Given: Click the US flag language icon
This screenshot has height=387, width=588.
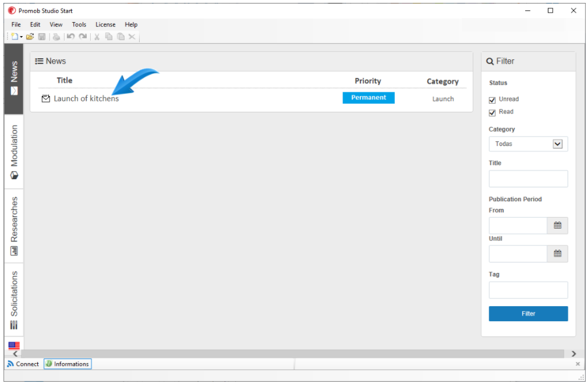Looking at the screenshot, I should 14,345.
